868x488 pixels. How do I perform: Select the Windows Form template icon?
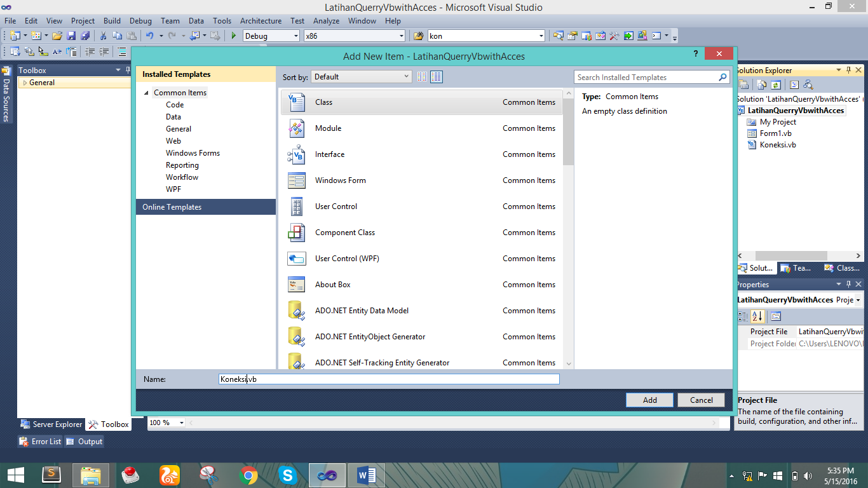pos(296,180)
